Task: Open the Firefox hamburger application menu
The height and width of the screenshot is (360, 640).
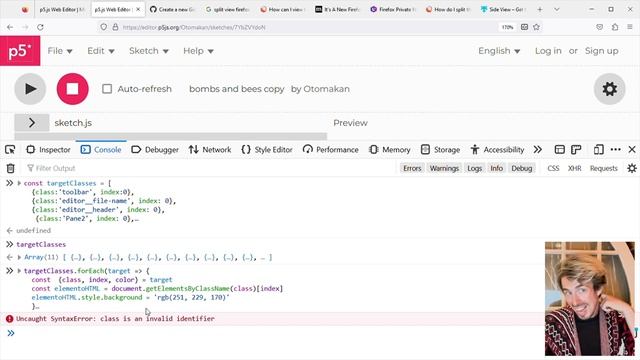Action: click(x=630, y=27)
